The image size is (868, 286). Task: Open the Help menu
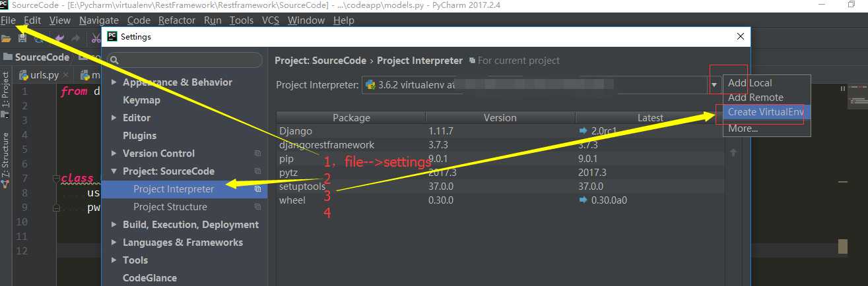[344, 20]
